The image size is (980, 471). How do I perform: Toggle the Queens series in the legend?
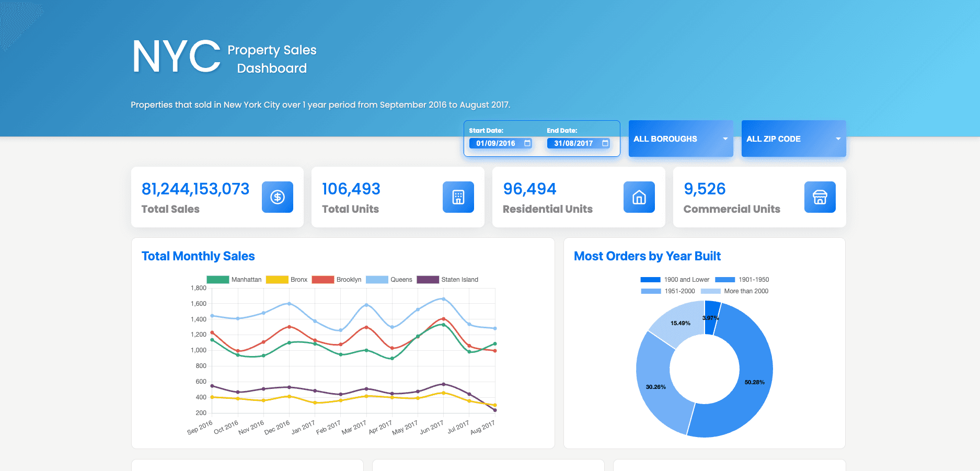point(400,279)
